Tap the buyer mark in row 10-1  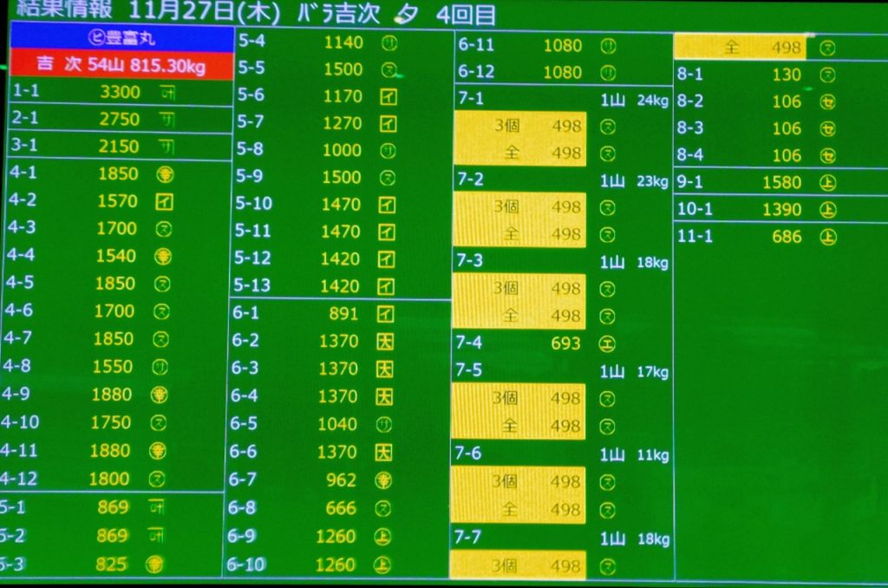click(827, 210)
